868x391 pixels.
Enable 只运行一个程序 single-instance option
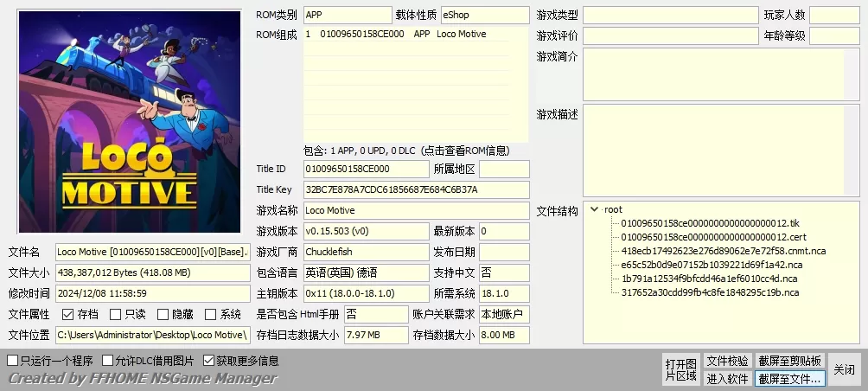[13, 360]
